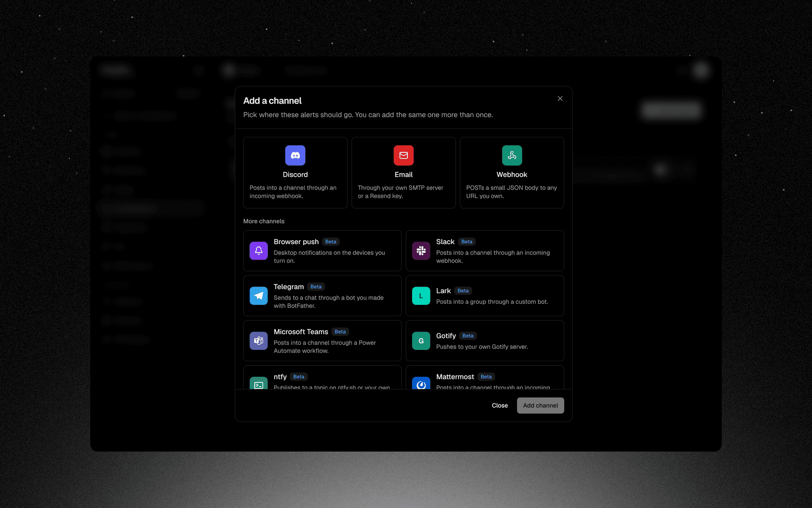Image resolution: width=812 pixels, height=508 pixels.
Task: Select the green Webhook icon
Action: pos(512,155)
